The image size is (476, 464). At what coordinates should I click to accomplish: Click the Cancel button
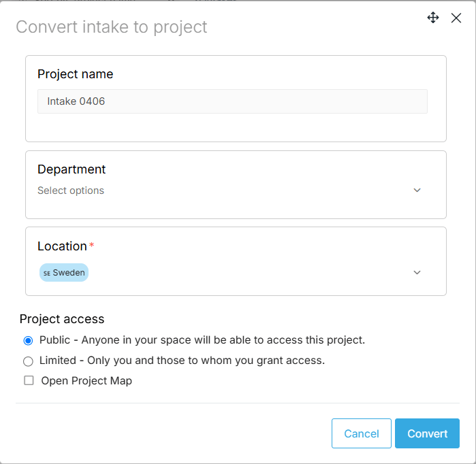(x=361, y=433)
